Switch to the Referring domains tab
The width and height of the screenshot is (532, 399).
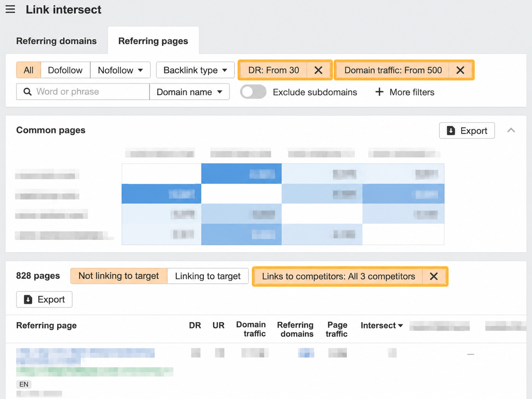[56, 41]
